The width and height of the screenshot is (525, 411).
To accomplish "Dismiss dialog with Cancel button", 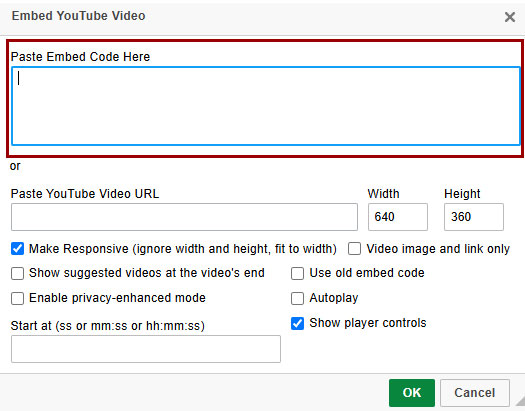I will 475,393.
